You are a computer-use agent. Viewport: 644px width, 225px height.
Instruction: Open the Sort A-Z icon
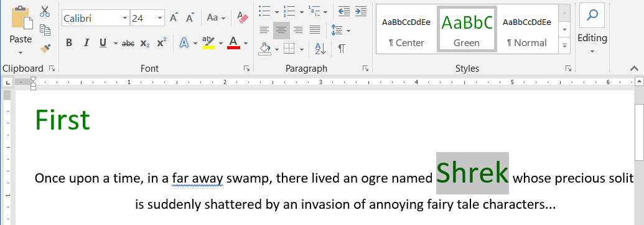[320, 49]
